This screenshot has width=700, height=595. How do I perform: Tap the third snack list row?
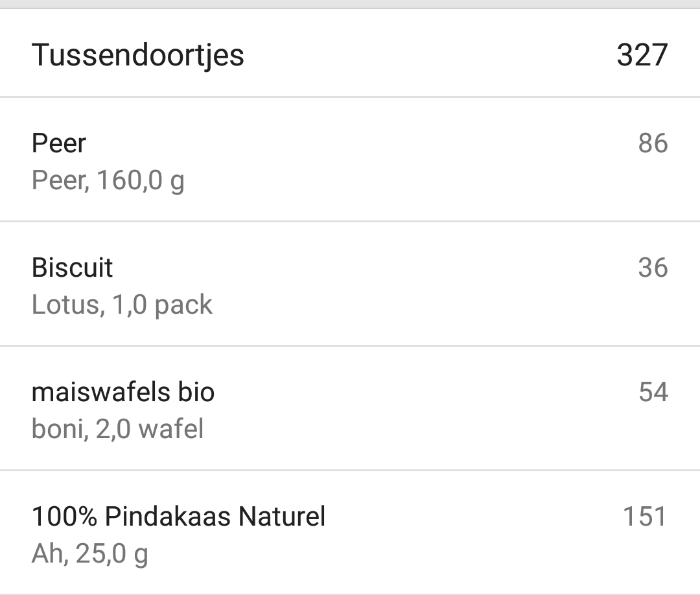point(350,407)
